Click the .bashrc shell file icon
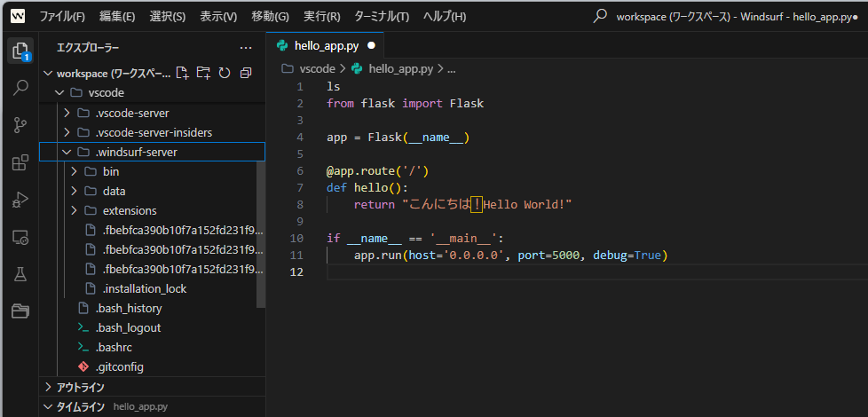Viewport: 868px width, 417px height. click(x=83, y=347)
